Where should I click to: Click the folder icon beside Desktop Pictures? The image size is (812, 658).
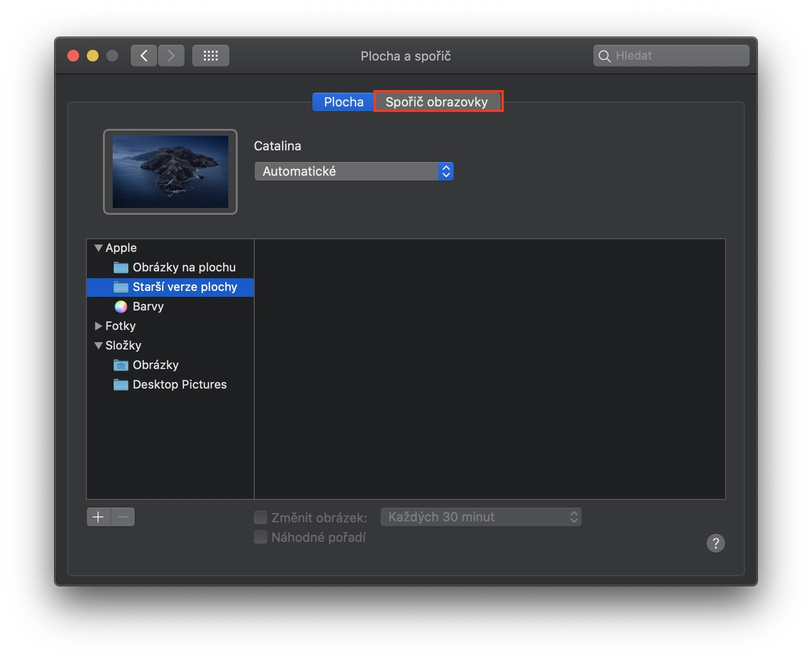(x=121, y=385)
